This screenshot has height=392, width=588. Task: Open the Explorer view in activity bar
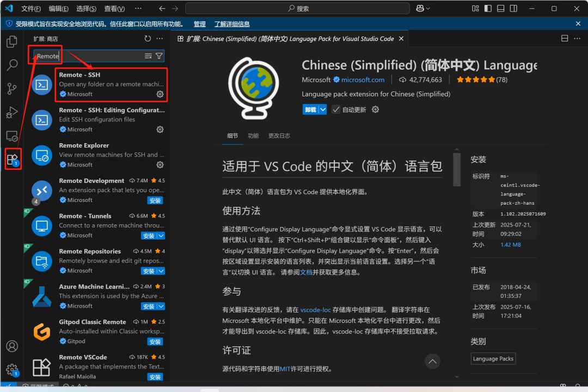coord(12,41)
